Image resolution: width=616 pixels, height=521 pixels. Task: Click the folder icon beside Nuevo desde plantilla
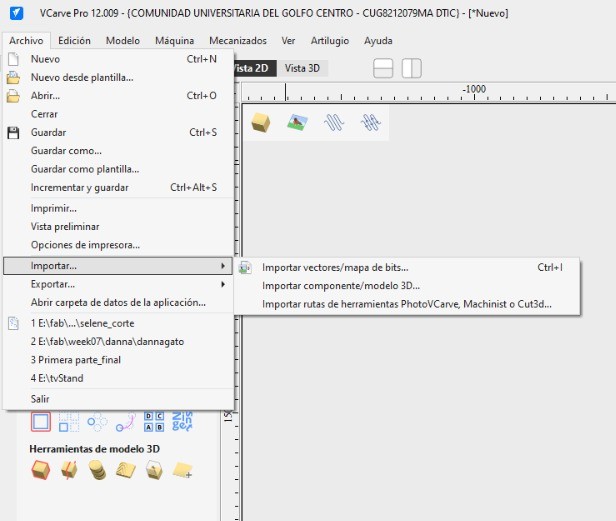[x=13, y=77]
